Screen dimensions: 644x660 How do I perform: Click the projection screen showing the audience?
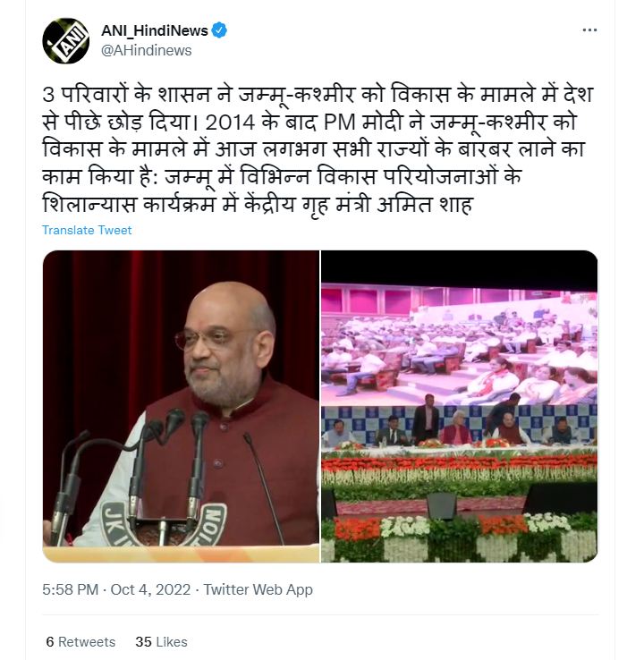(459, 346)
